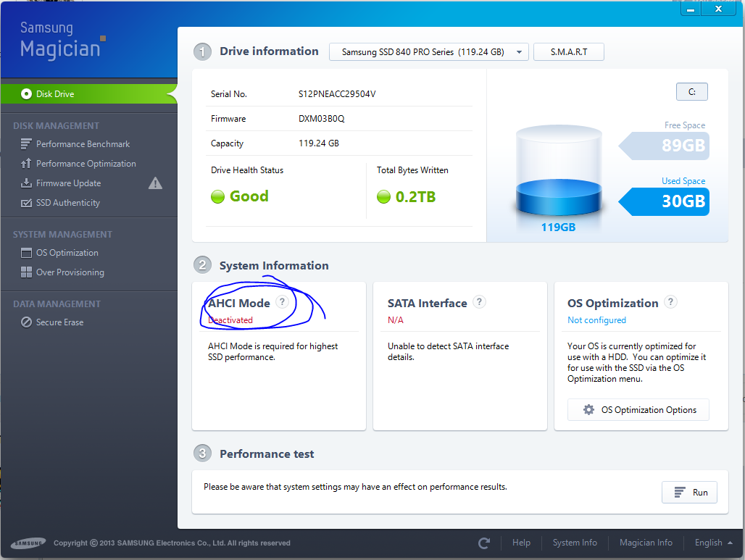745x560 pixels.
Task: Click the Firmware Update warning triangle
Action: (x=155, y=183)
